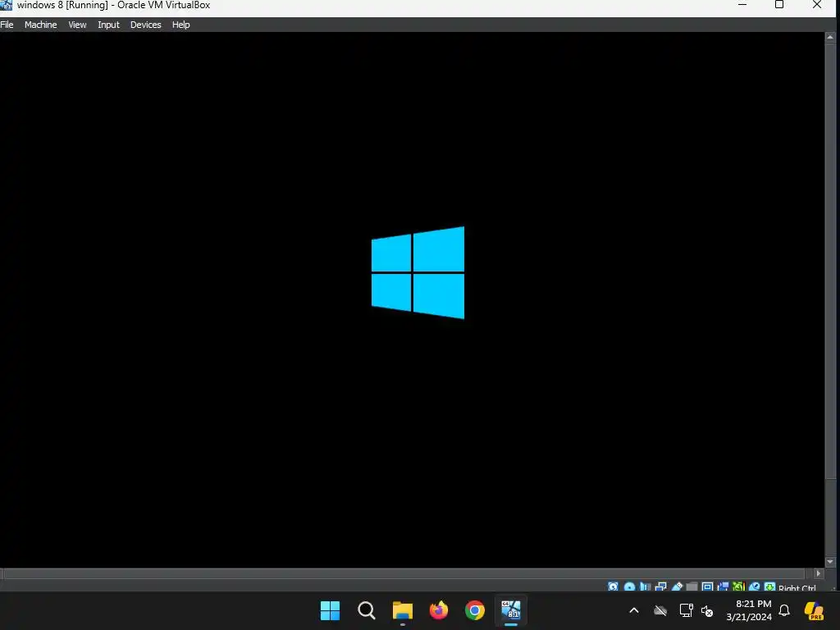Click the Right Ctrl host key label
840x630 pixels.
797,588
